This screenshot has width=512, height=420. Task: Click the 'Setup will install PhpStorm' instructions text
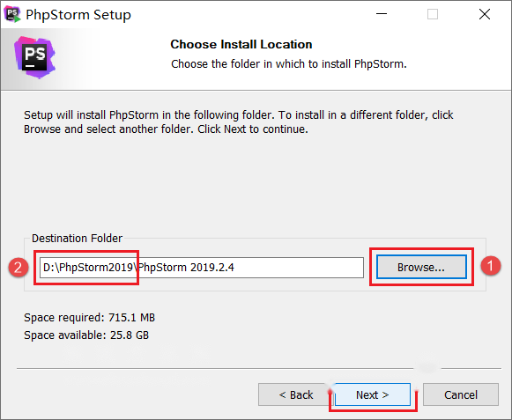point(239,122)
